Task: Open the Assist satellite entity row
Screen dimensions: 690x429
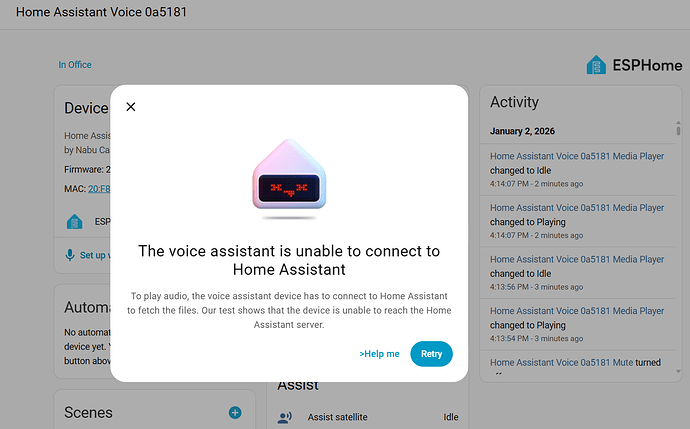Action: coord(368,417)
